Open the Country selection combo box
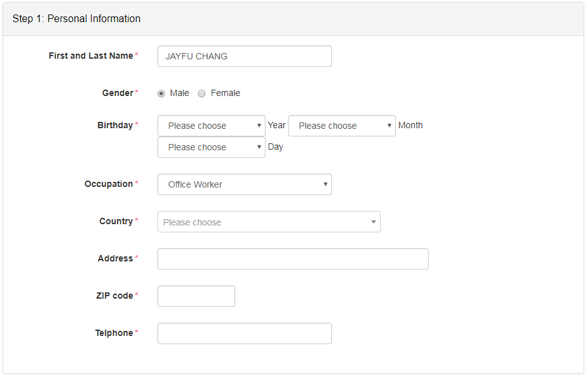This screenshot has width=588, height=377. tap(269, 222)
